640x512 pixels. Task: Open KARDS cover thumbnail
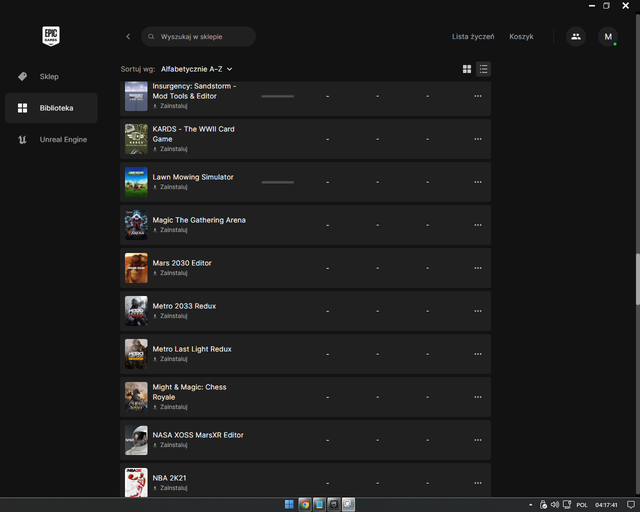click(136, 139)
